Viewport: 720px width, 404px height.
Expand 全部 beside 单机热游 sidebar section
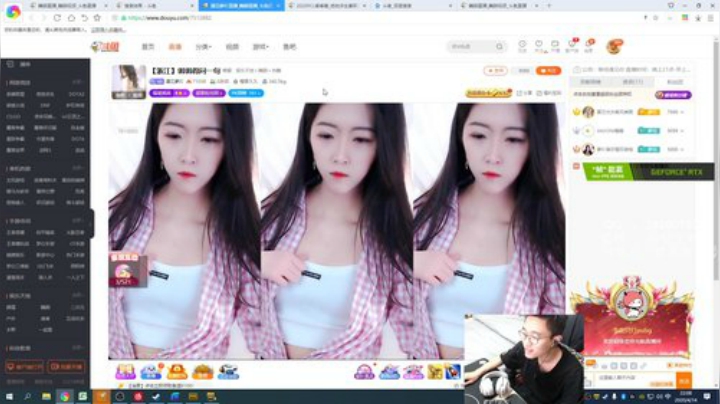77,168
